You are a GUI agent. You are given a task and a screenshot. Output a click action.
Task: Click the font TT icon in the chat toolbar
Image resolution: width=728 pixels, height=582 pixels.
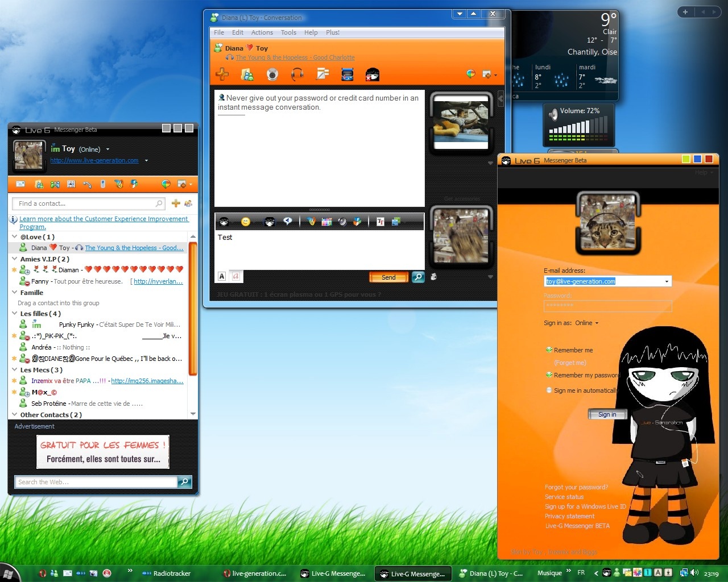pyautogui.click(x=380, y=222)
